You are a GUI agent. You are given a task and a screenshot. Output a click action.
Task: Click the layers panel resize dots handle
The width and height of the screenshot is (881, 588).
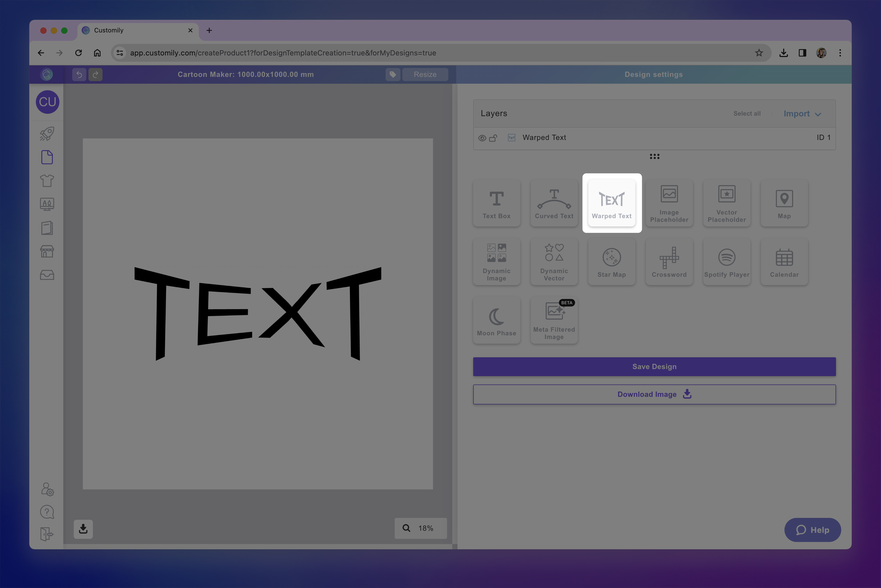pos(654,156)
